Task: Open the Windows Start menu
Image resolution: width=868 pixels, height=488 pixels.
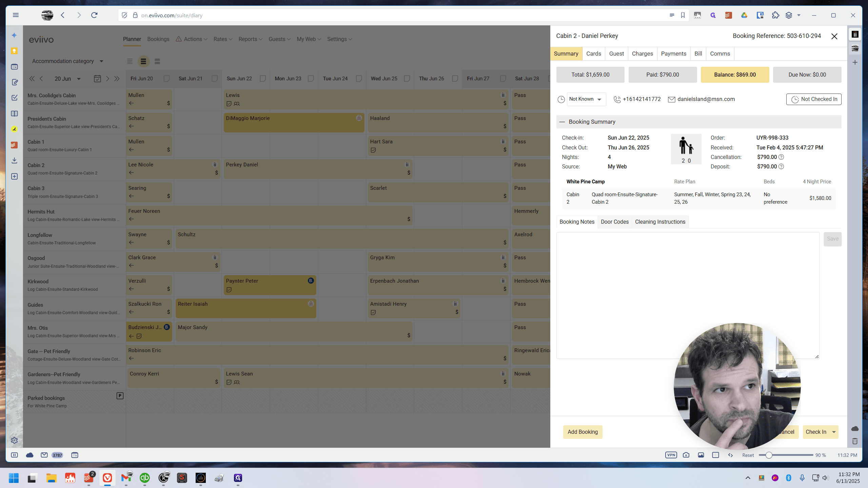Action: (x=14, y=478)
